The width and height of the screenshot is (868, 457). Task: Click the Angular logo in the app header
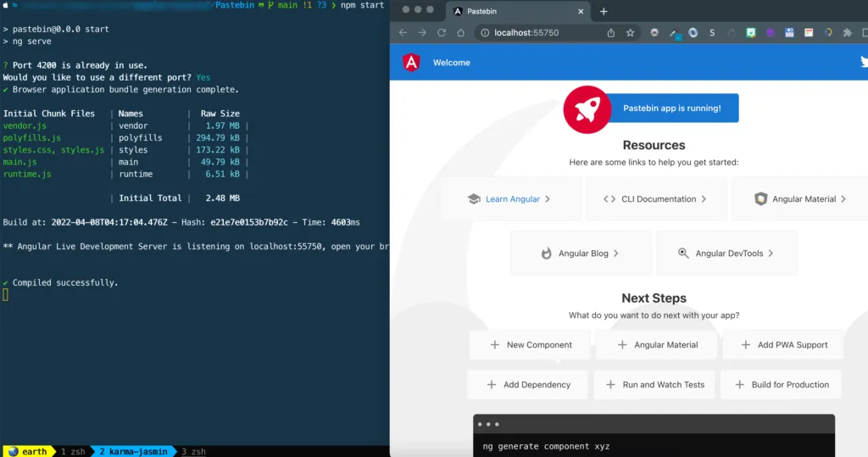tap(411, 63)
